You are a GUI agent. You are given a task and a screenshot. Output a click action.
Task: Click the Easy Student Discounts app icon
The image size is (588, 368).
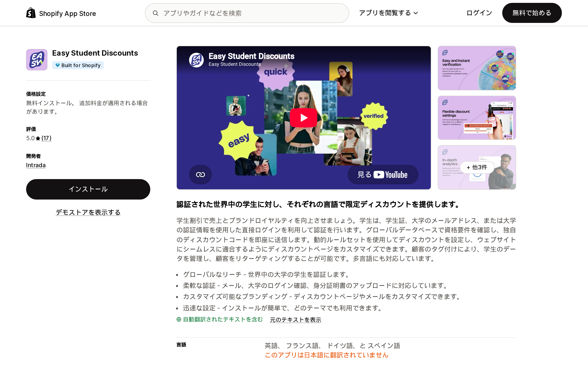(37, 60)
